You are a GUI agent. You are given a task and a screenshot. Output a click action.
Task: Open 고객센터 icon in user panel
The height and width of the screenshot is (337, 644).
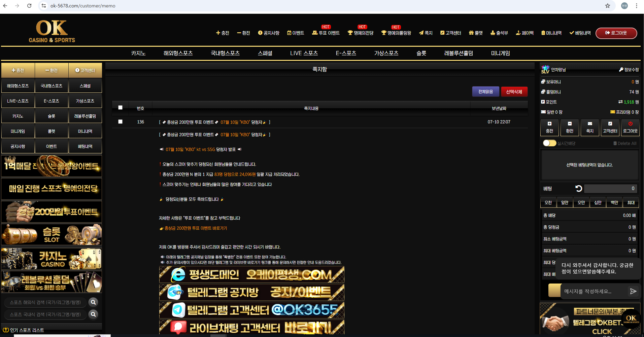(610, 127)
